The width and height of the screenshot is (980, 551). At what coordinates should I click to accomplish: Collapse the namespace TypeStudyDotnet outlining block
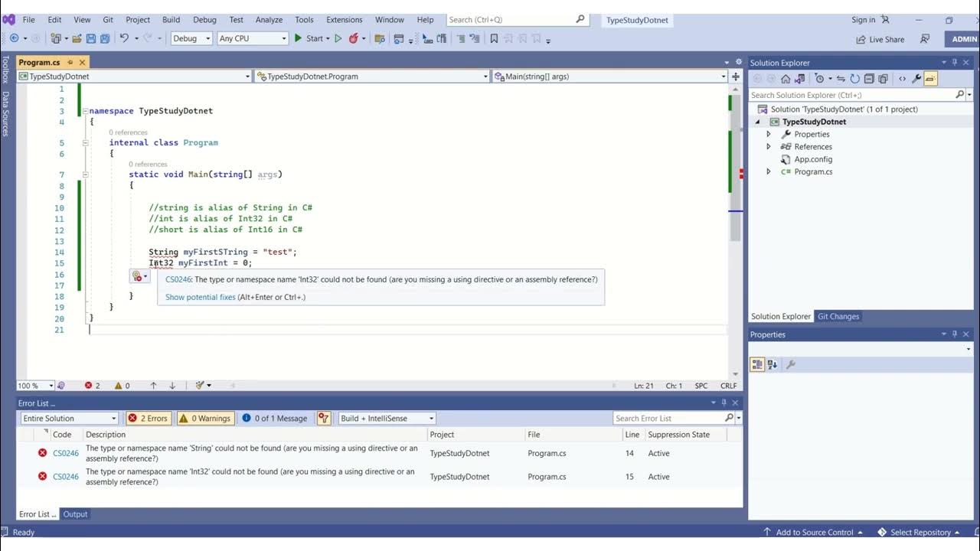(x=85, y=111)
